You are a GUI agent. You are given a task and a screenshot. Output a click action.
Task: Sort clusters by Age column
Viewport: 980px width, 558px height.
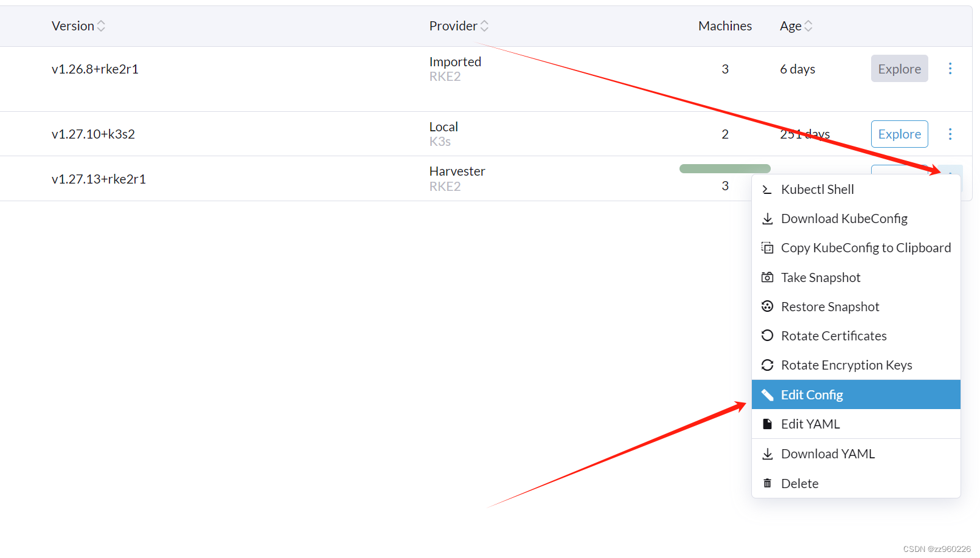(796, 26)
